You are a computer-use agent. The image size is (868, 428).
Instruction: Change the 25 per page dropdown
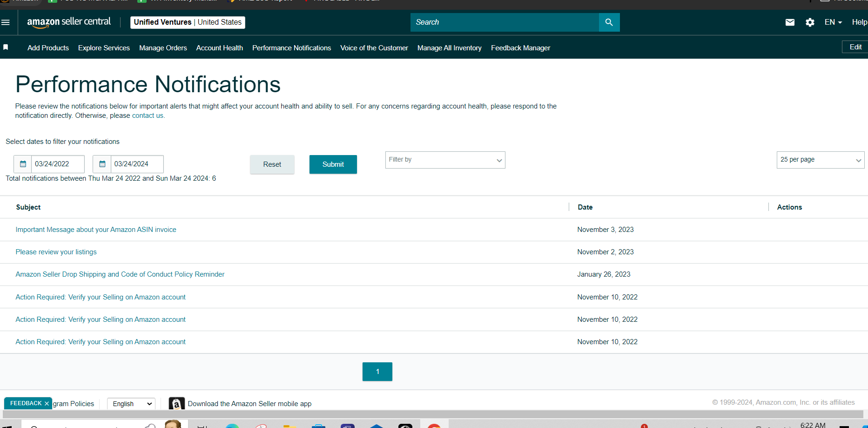point(820,160)
